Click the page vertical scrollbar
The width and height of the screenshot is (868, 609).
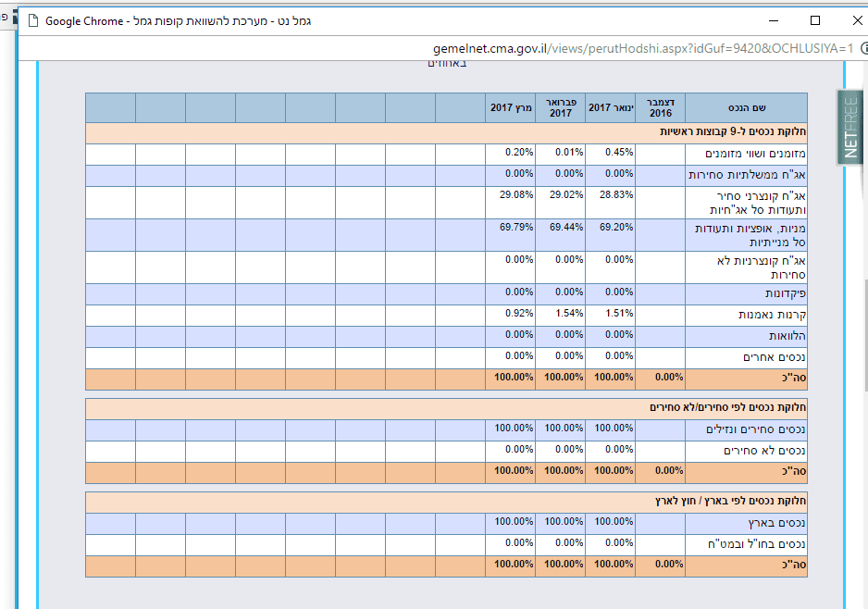pyautogui.click(x=864, y=335)
